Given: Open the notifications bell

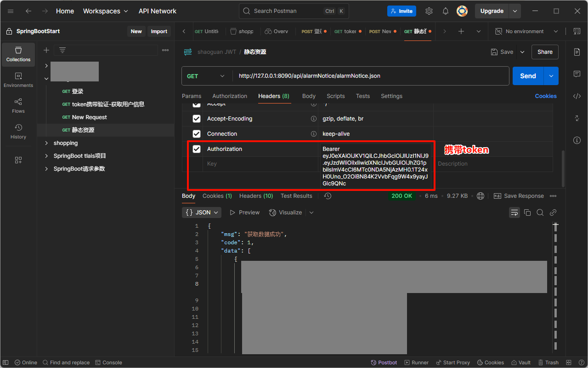Looking at the screenshot, I should pos(446,11).
